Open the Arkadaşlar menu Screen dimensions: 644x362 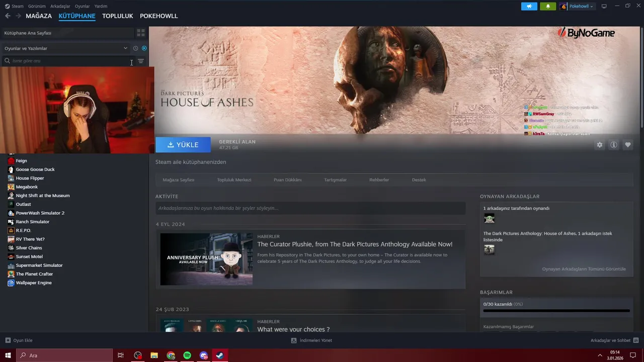60,6
